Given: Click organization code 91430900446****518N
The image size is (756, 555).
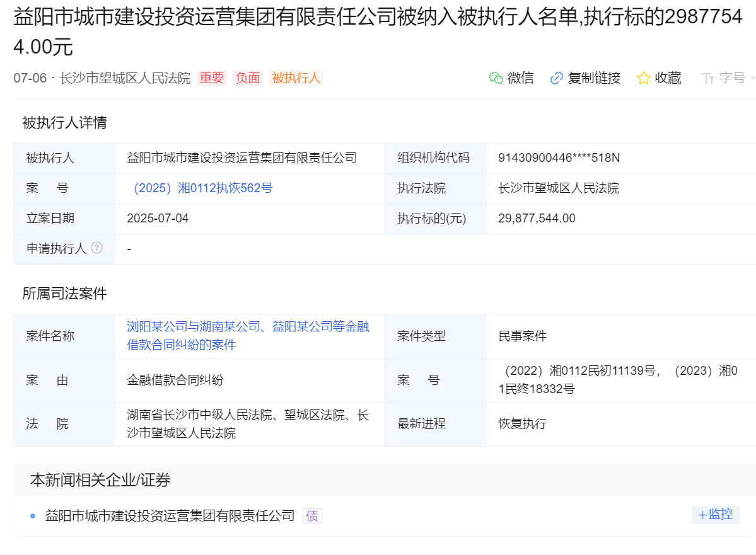Looking at the screenshot, I should tap(559, 158).
